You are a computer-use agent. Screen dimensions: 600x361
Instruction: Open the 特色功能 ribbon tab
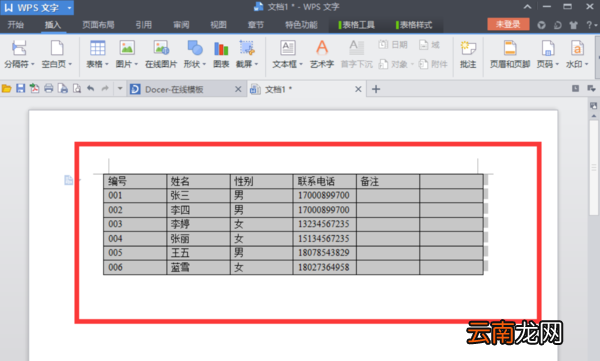click(x=301, y=25)
